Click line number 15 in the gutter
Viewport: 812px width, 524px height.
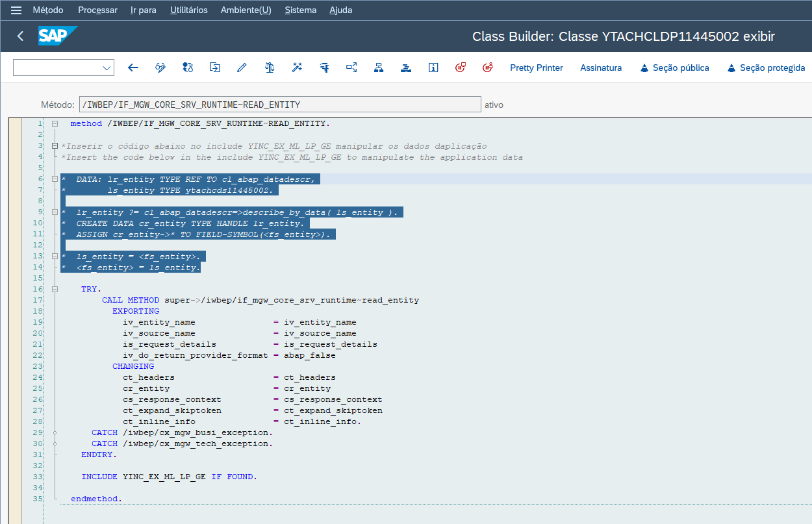pyautogui.click(x=38, y=278)
